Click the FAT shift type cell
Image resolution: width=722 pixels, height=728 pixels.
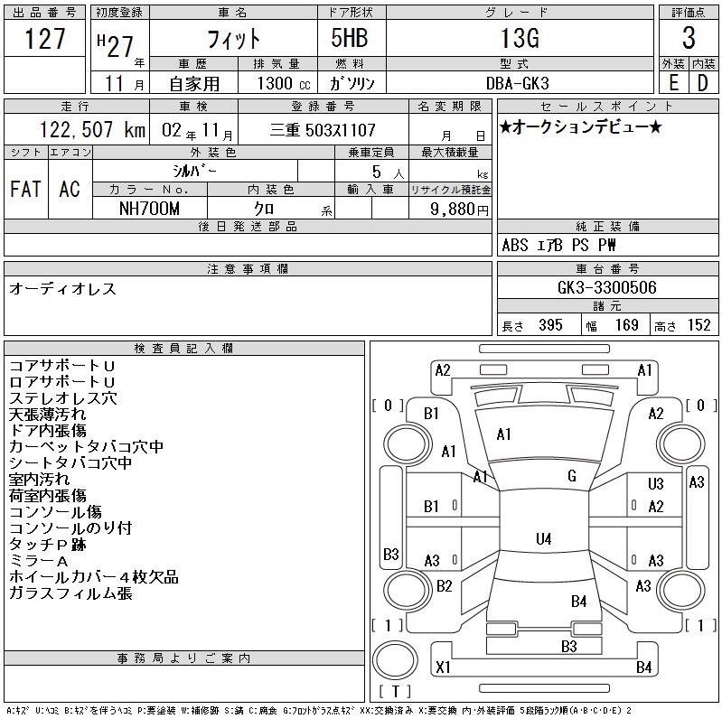(25, 190)
